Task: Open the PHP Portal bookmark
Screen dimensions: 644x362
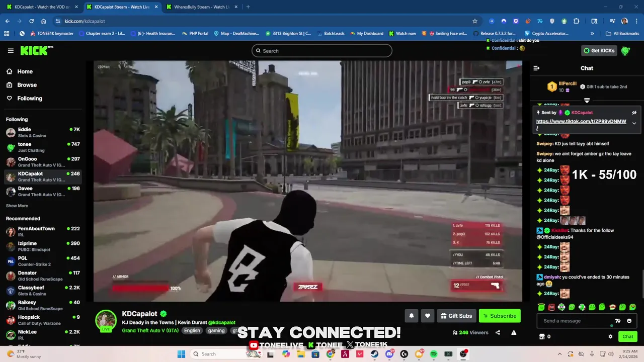Action: 194,34
